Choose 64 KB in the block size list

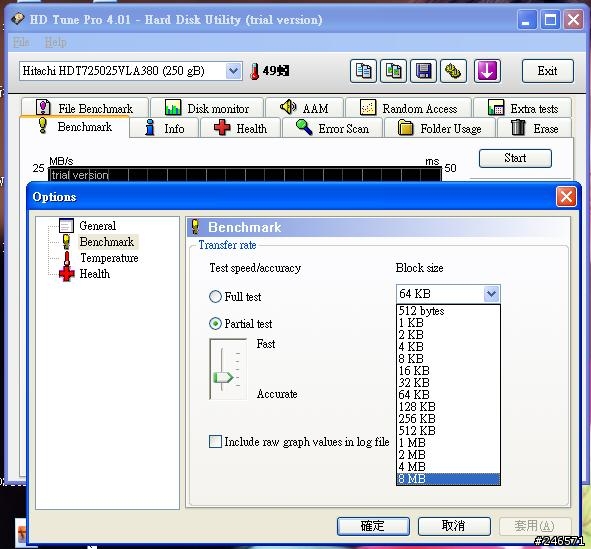[x=448, y=395]
